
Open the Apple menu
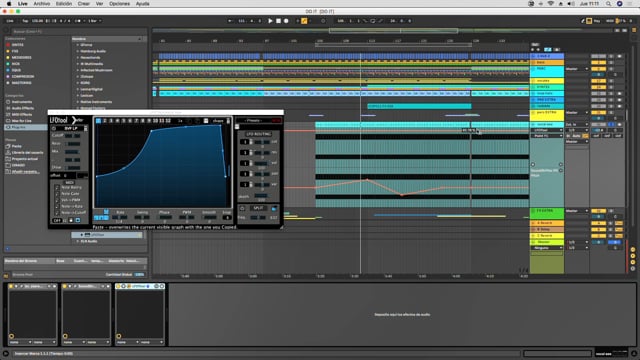tap(9, 4)
